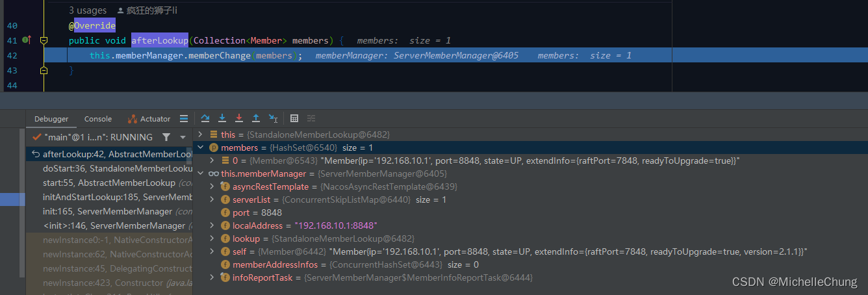Select the initAndStartLookup:185 stack frame
The height and width of the screenshot is (295, 868).
[110, 197]
